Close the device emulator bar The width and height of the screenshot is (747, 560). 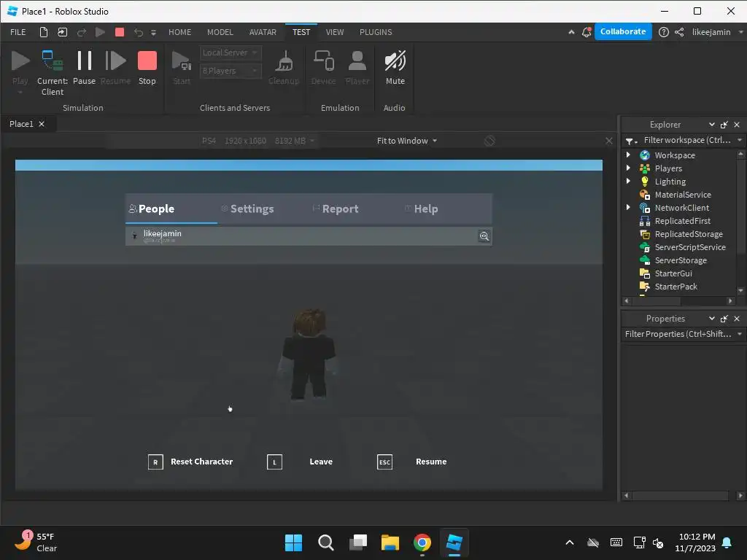tap(608, 141)
